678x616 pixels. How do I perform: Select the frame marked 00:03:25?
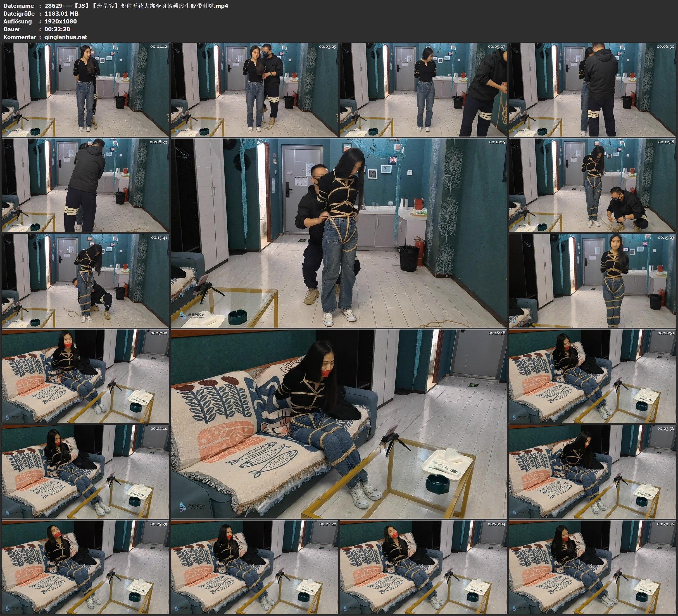(x=254, y=90)
